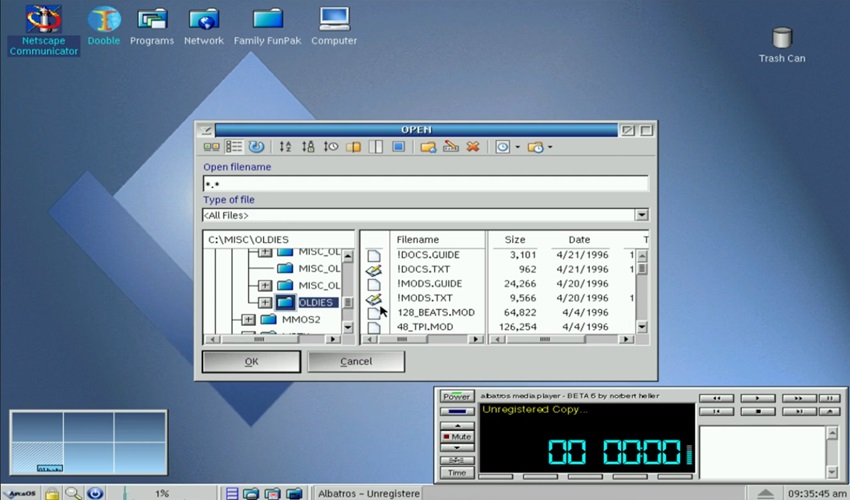Raise volume with up arrow above Mute
The height and width of the screenshot is (500, 850).
pos(457,426)
